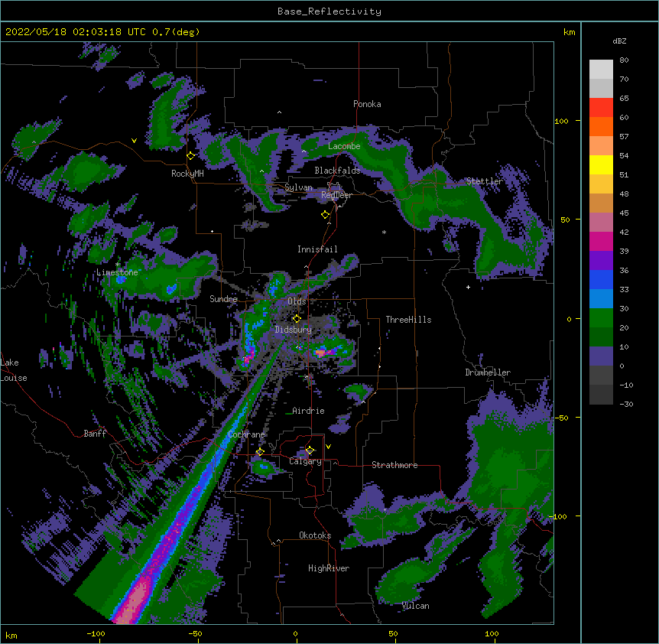Click the yellow site marker below RedDeer
This screenshot has width=659, height=644.
[326, 215]
